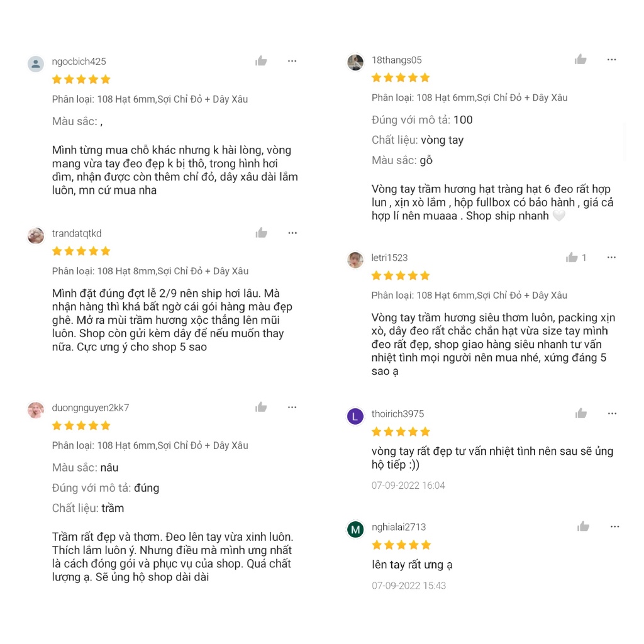Open more options for ngocbich425's review

292,61
